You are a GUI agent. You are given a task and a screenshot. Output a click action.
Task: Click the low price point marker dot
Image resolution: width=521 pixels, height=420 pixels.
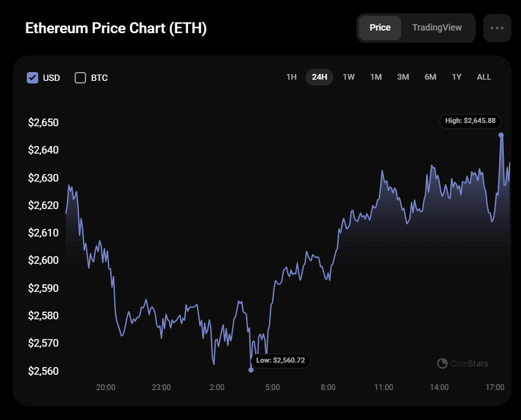(251, 370)
